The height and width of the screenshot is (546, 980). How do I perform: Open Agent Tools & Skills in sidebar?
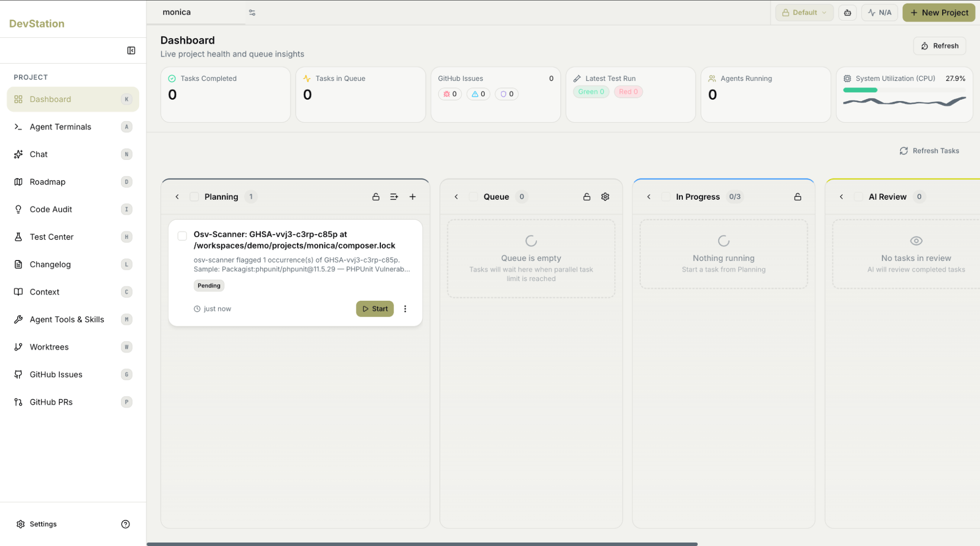(x=73, y=319)
